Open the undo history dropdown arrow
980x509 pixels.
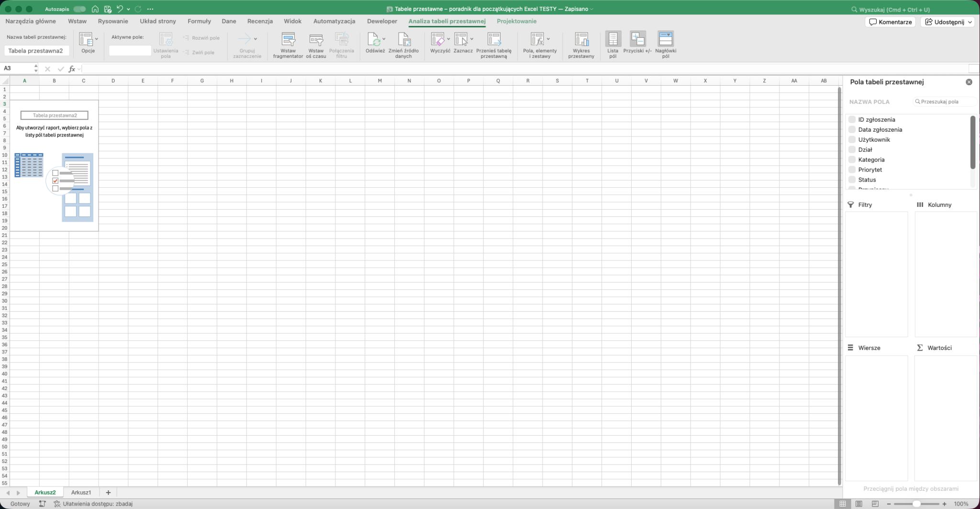(128, 9)
